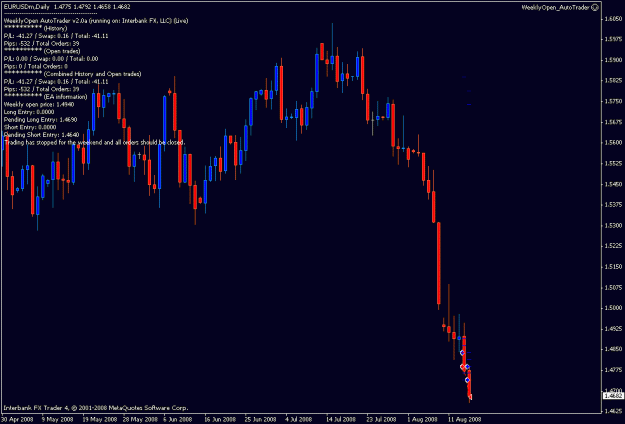Click the 16 Jun 2008 date label
Viewport: 625px width, 424px height.
coord(220,420)
